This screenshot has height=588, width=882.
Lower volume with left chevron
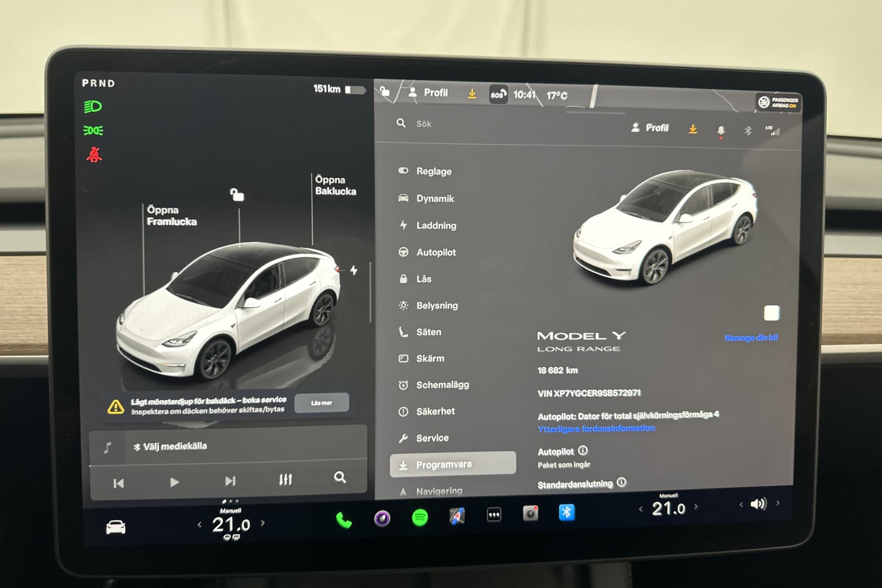[x=741, y=504]
